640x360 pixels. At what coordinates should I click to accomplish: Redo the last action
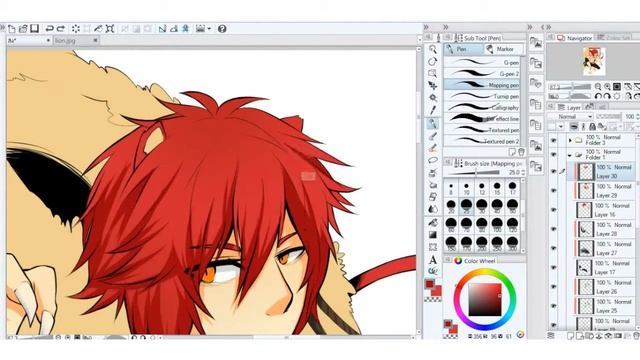61,29
